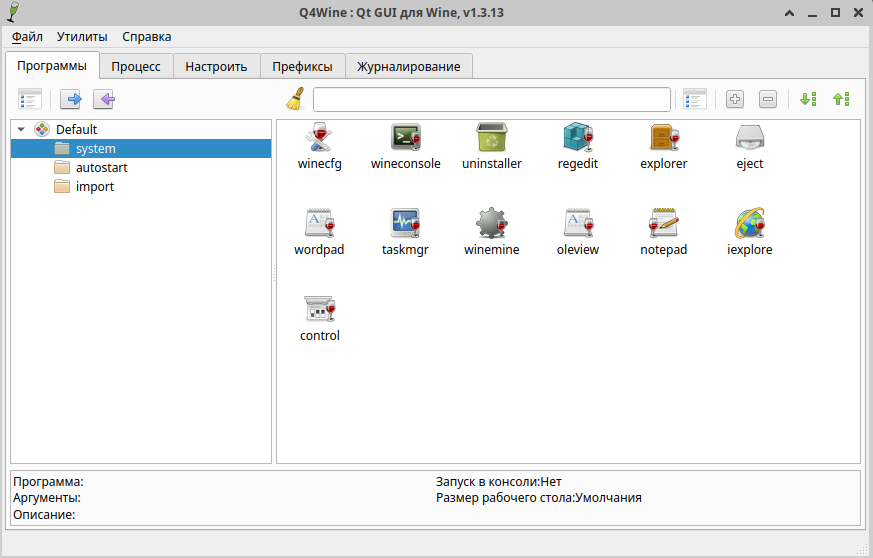Select the Default prefix in tree
873x558 pixels.
(x=76, y=129)
